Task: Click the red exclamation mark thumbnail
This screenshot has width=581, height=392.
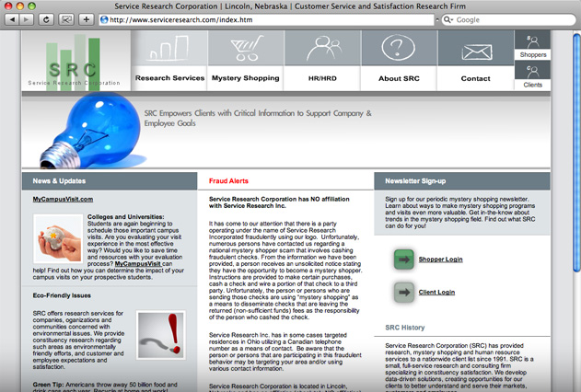Action: click(x=161, y=335)
